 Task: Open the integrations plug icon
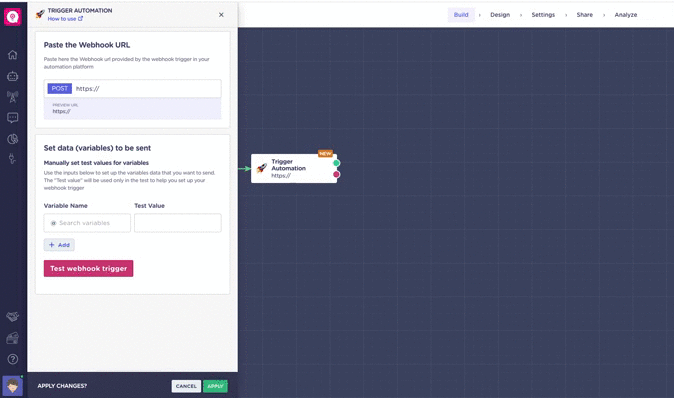pyautogui.click(x=12, y=159)
